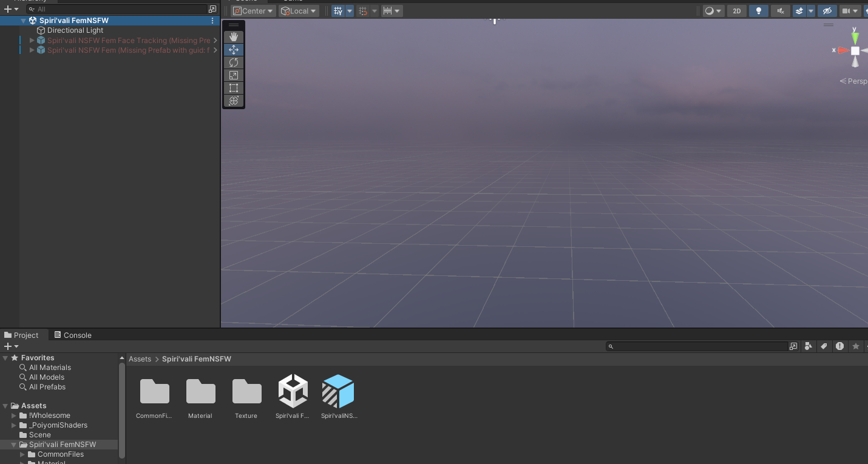Expand the !Wholesome folder
Viewport: 868px width, 464px height.
click(x=14, y=415)
